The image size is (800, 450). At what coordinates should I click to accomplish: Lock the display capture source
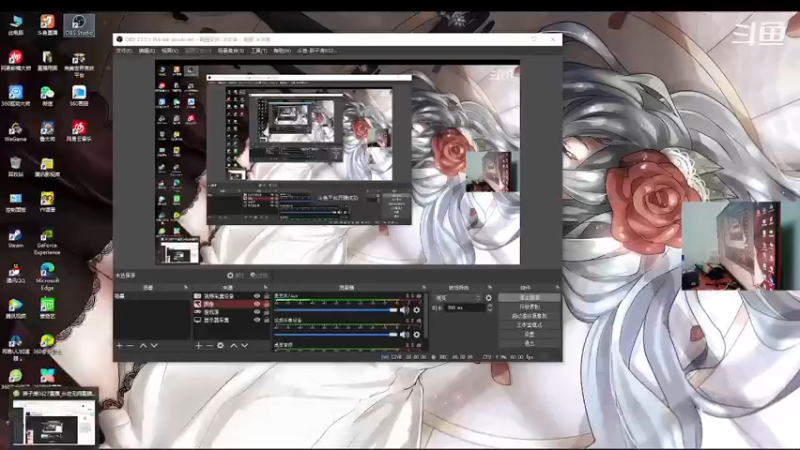(266, 320)
